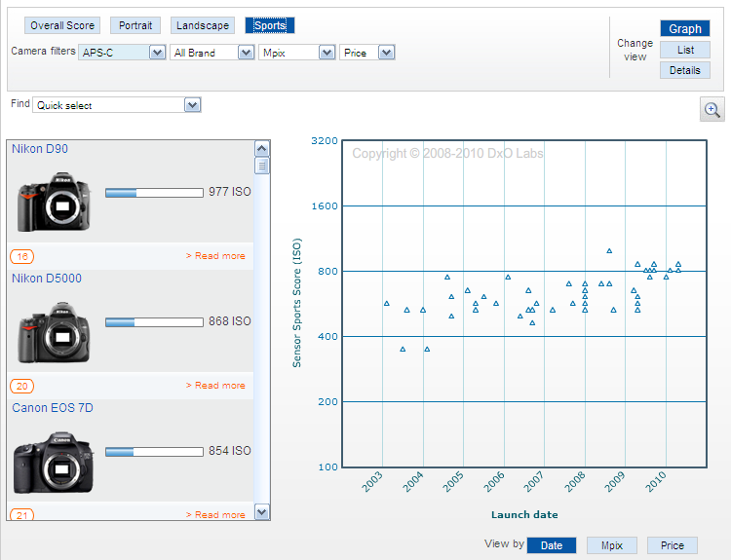Click the zoom magnifier icon

(712, 109)
